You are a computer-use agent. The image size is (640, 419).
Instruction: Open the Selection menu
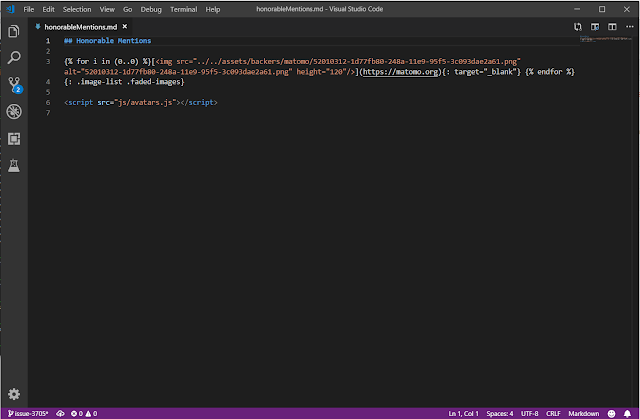click(x=77, y=9)
